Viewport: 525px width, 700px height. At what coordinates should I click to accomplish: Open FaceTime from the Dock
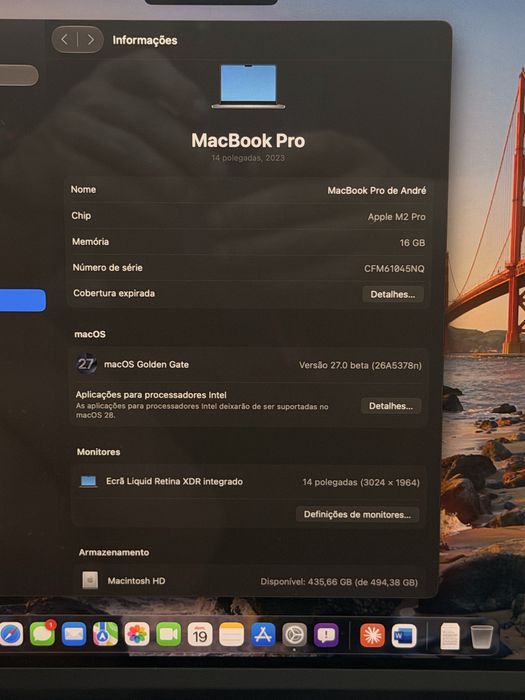coord(168,634)
